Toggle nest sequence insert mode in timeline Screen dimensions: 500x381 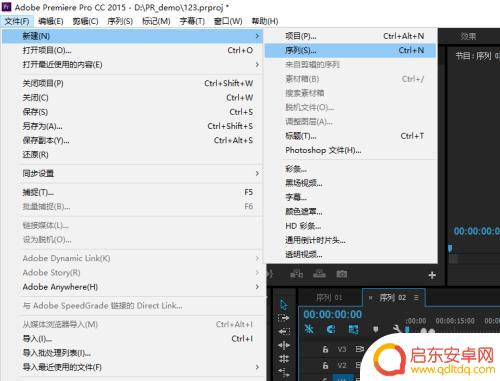pyautogui.click(x=309, y=329)
